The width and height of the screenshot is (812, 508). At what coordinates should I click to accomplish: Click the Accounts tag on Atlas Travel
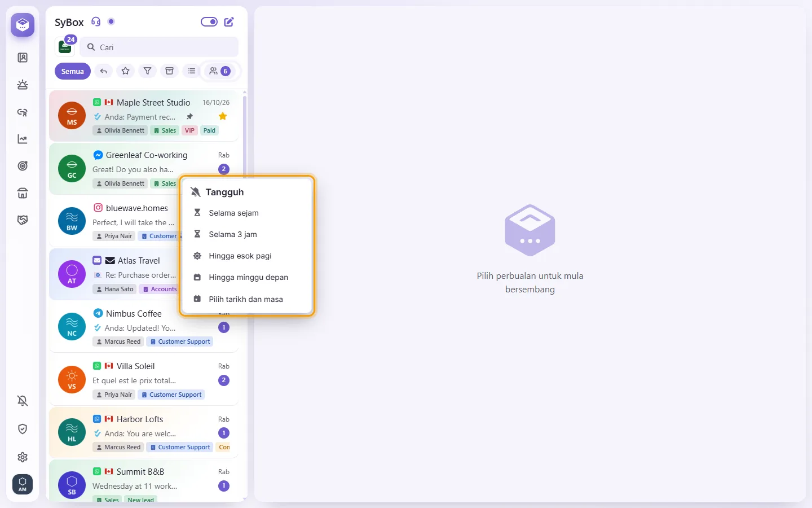[x=160, y=289]
